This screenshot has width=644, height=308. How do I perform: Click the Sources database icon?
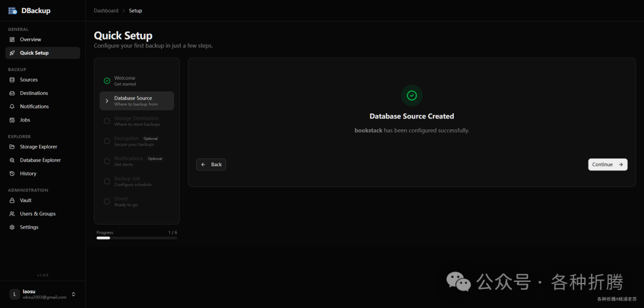(12, 80)
